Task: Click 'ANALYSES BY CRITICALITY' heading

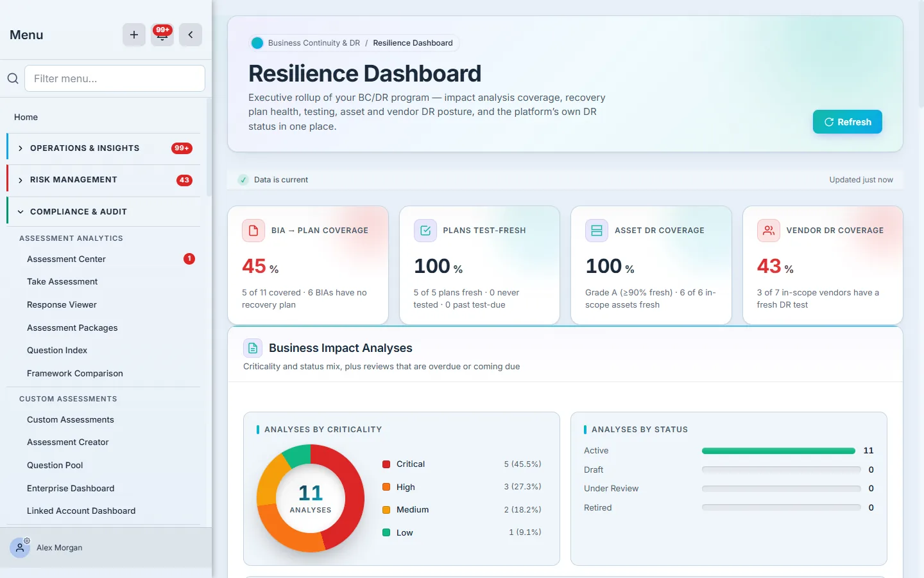Action: 323,430
